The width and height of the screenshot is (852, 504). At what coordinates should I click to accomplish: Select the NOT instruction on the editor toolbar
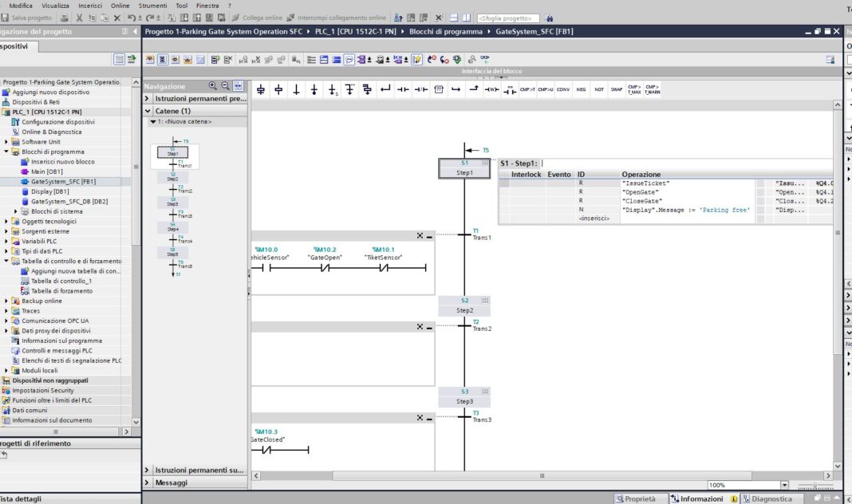coord(599,89)
